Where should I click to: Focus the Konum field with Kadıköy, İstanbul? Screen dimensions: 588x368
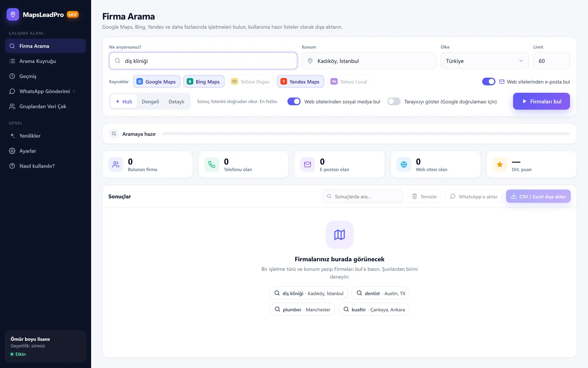pos(369,61)
